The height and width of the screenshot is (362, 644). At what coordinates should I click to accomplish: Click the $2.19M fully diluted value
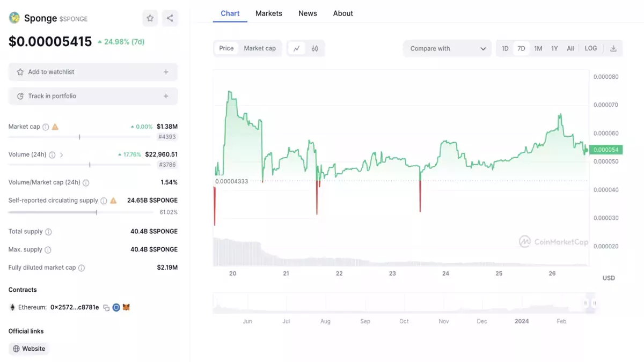tap(167, 267)
